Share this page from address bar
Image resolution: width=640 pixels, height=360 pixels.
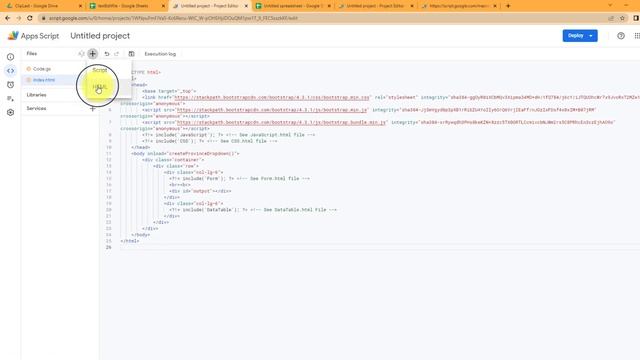click(611, 18)
